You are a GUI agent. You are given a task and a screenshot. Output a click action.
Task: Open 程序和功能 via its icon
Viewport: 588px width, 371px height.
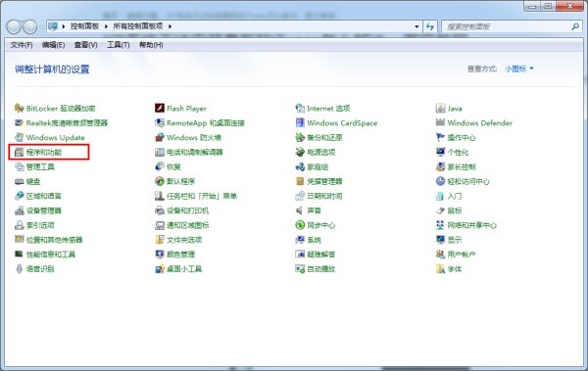(20, 152)
